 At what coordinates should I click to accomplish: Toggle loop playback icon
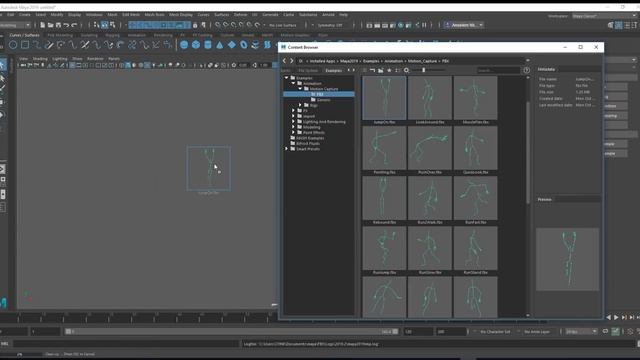click(x=605, y=331)
